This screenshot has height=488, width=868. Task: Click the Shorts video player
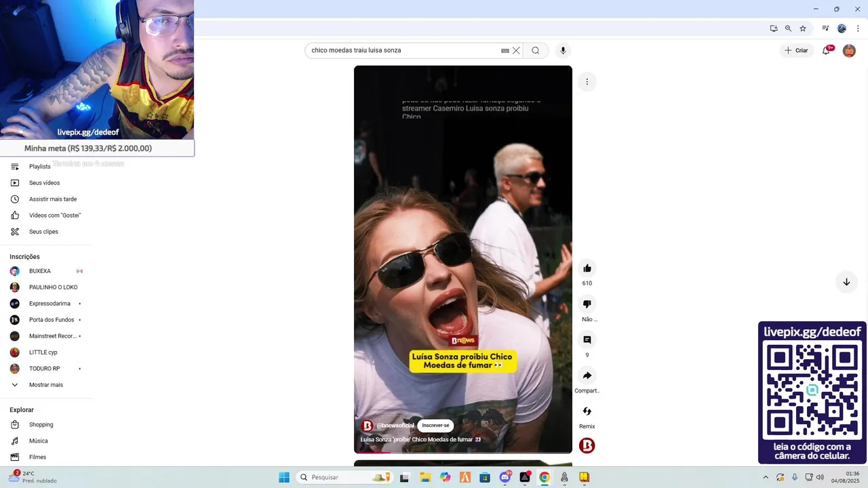463,259
